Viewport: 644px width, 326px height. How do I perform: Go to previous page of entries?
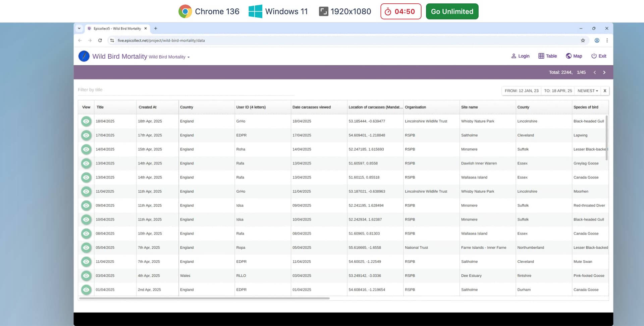click(x=595, y=72)
